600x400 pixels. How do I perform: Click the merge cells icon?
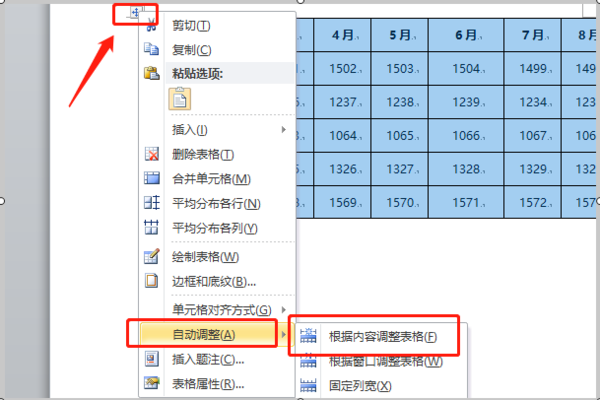[x=152, y=178]
